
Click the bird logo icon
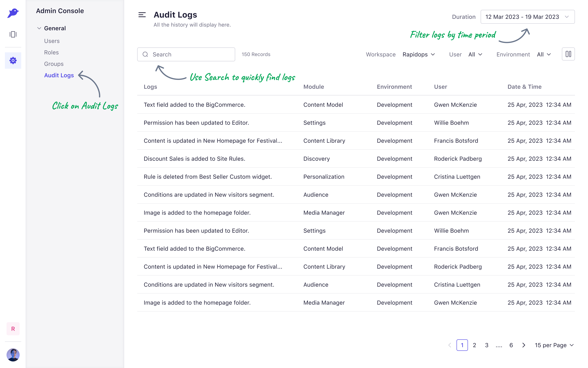pos(13,13)
